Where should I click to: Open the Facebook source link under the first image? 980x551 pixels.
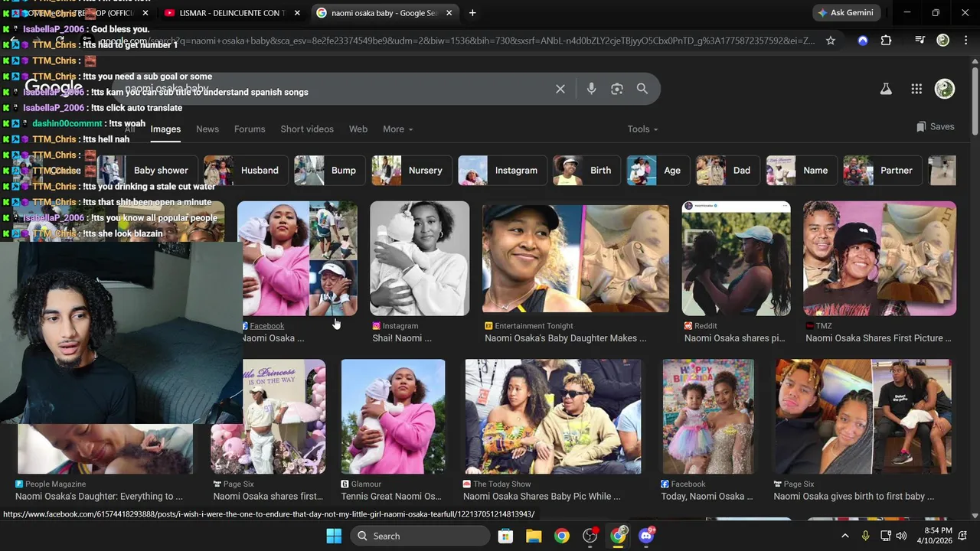coord(266,326)
